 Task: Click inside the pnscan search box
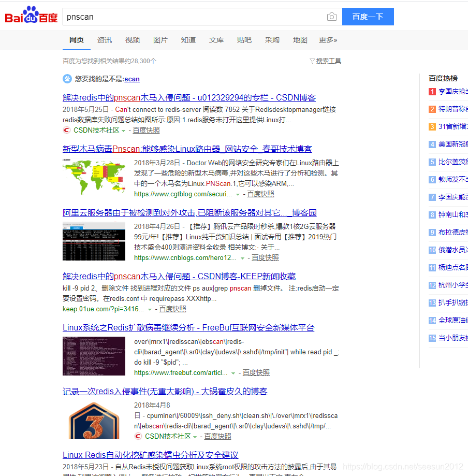coord(194,17)
